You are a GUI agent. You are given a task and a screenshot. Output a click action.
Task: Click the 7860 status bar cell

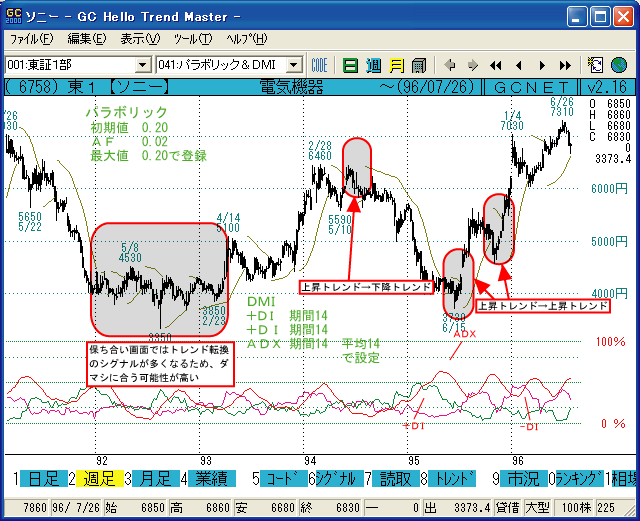coord(28,508)
